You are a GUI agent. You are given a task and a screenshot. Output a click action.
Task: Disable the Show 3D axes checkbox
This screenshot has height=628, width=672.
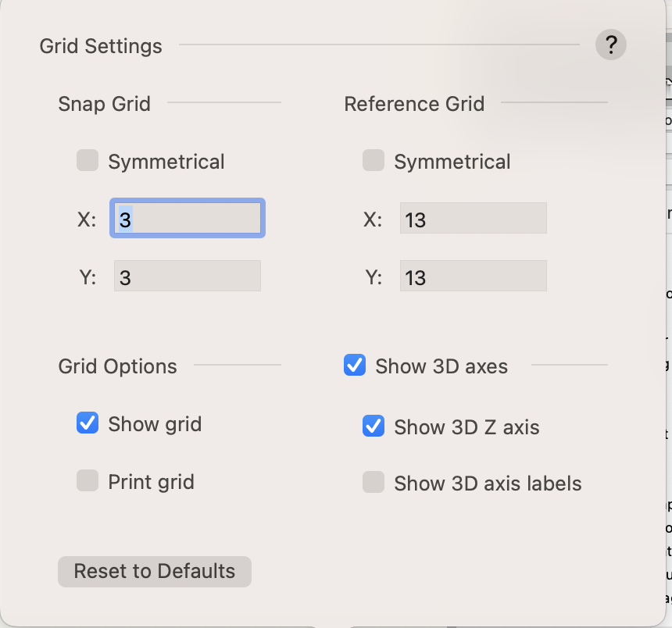click(355, 366)
